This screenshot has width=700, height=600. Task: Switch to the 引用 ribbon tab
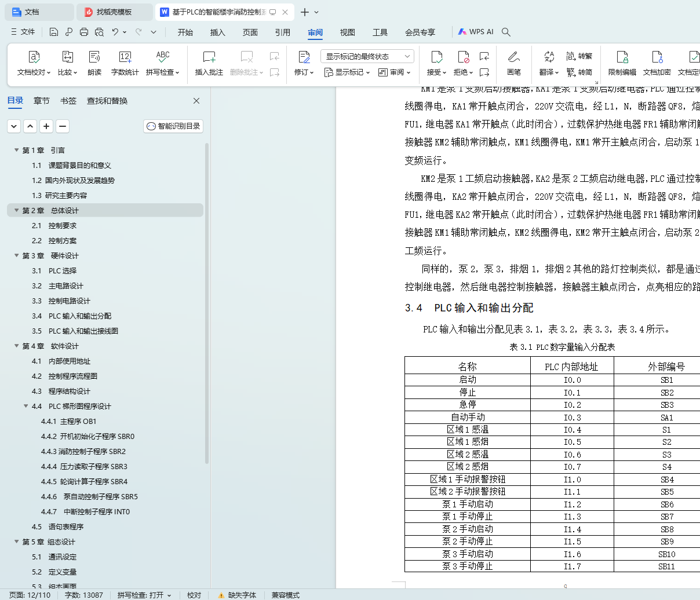click(x=283, y=32)
